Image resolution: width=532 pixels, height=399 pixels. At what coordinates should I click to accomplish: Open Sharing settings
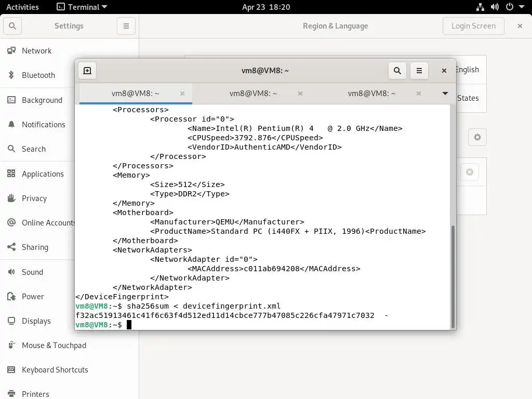click(x=37, y=247)
